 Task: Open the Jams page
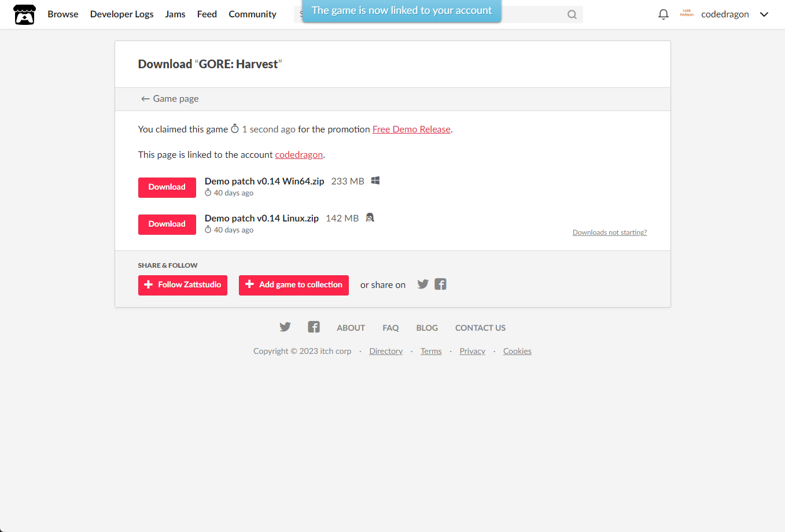click(x=175, y=14)
